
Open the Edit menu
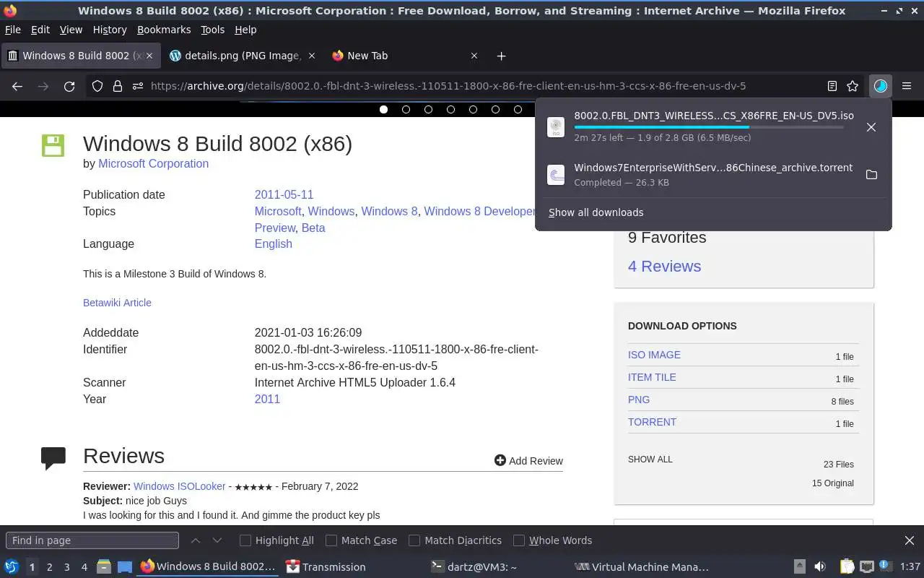[x=40, y=30]
